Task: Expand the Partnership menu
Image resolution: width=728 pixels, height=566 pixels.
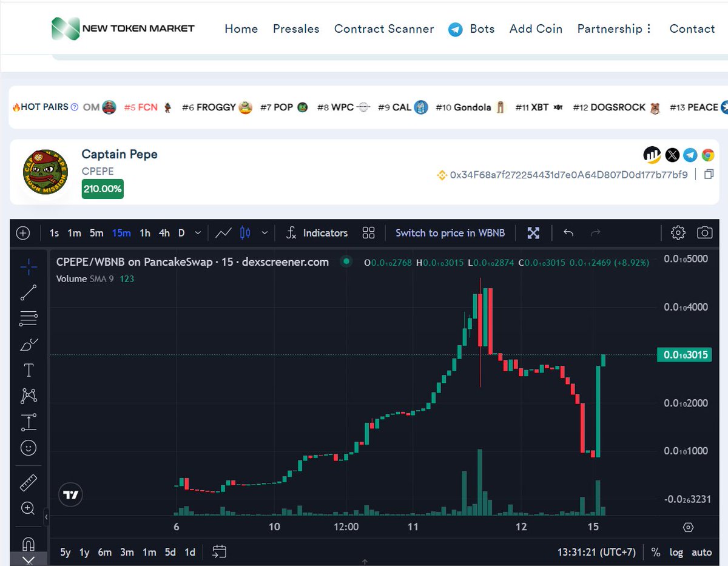Action: (614, 29)
